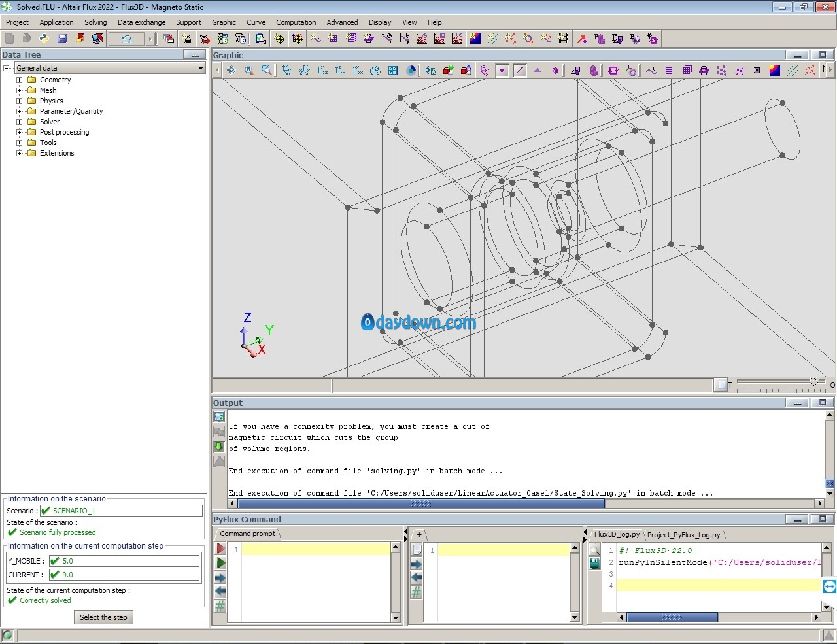Click the top icon in Output panel sidebar
The image size is (837, 644).
(219, 416)
